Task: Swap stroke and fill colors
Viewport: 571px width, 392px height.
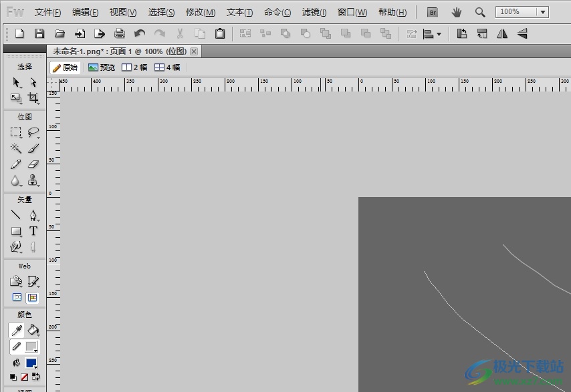Action: pyautogui.click(x=35, y=377)
